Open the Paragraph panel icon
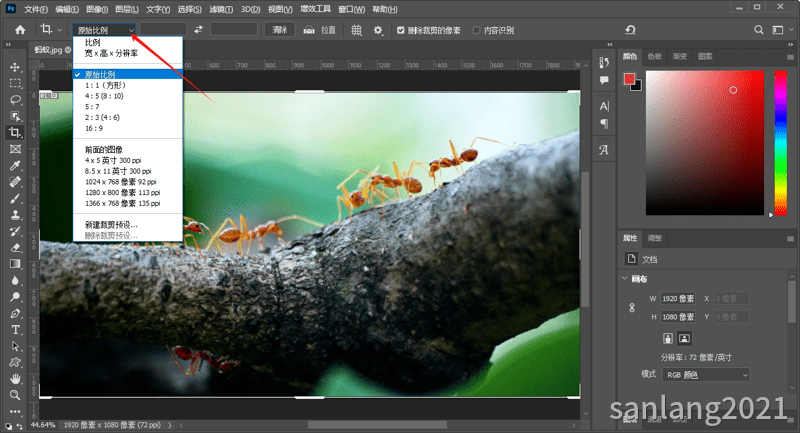Image resolution: width=800 pixels, height=433 pixels. (x=604, y=123)
